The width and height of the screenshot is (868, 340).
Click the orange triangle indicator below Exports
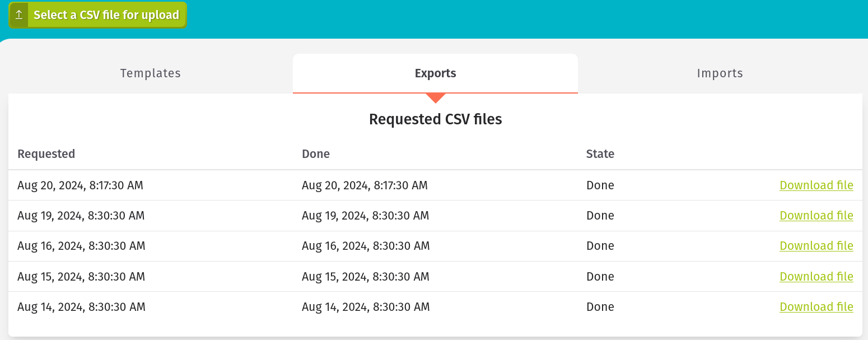(435, 98)
